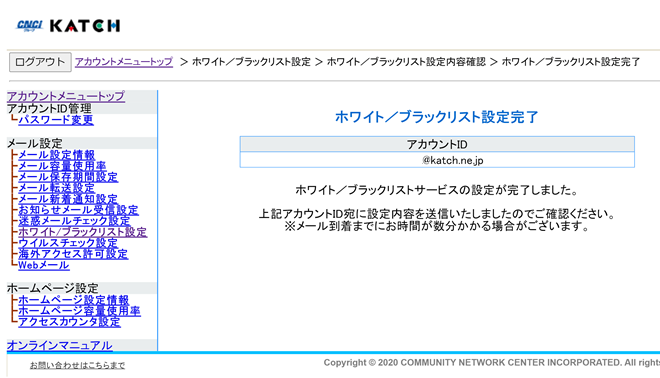Select the ホワイト/ブラックリスト設定完了 heading
The image size is (660, 378).
pyautogui.click(x=436, y=117)
